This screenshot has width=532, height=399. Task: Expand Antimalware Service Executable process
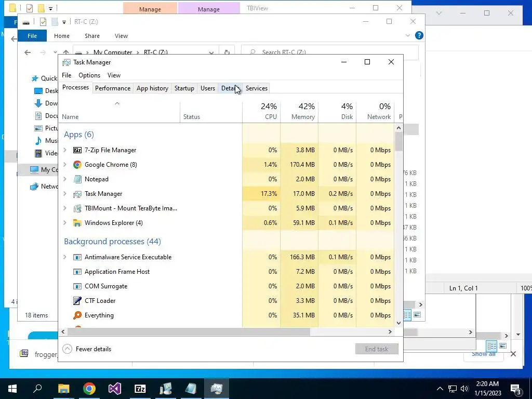pos(65,257)
